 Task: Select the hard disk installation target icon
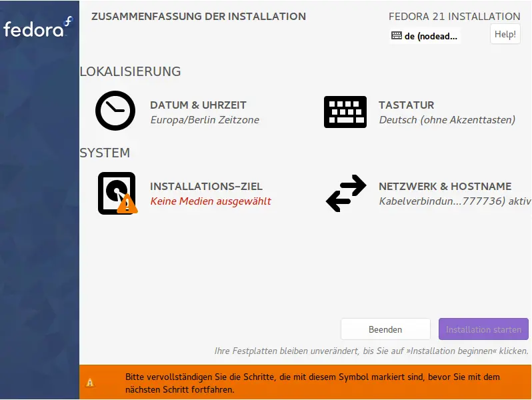pyautogui.click(x=116, y=193)
